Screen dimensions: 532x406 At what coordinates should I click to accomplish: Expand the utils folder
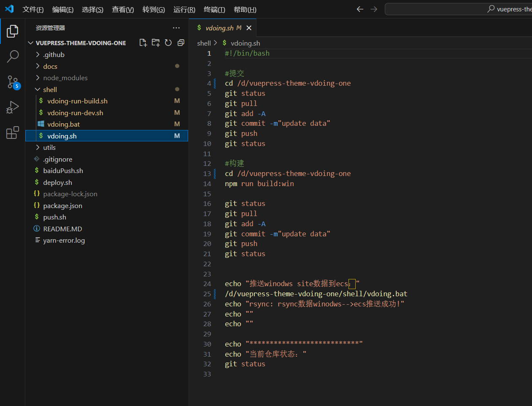click(107, 147)
